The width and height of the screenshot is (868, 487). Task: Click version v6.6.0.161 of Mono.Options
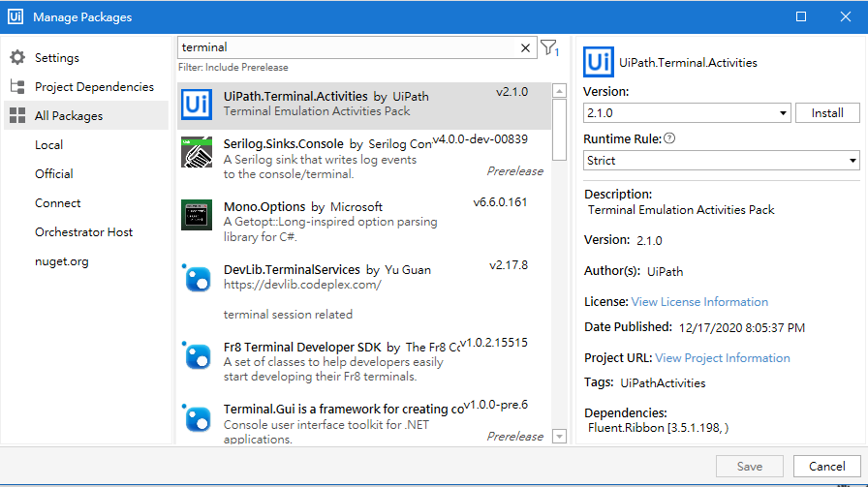500,202
